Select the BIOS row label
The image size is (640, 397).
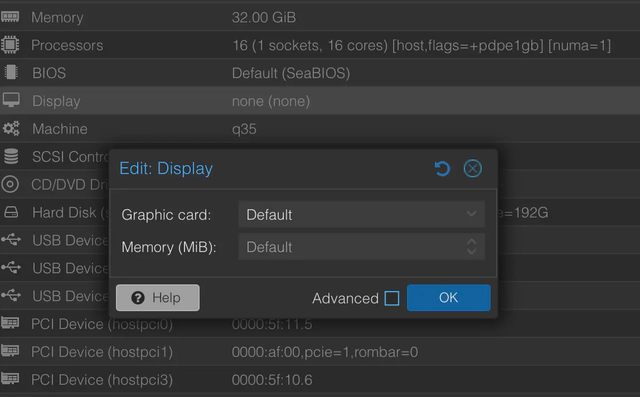point(49,73)
